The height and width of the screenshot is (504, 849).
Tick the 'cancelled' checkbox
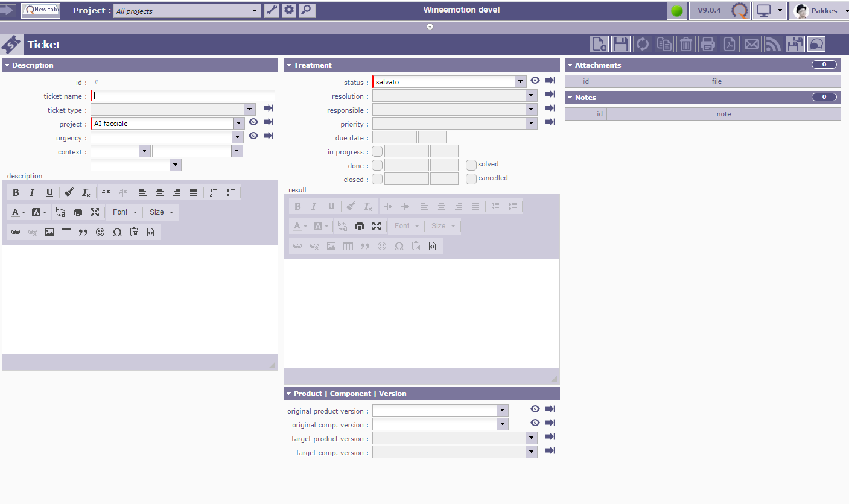pyautogui.click(x=471, y=178)
